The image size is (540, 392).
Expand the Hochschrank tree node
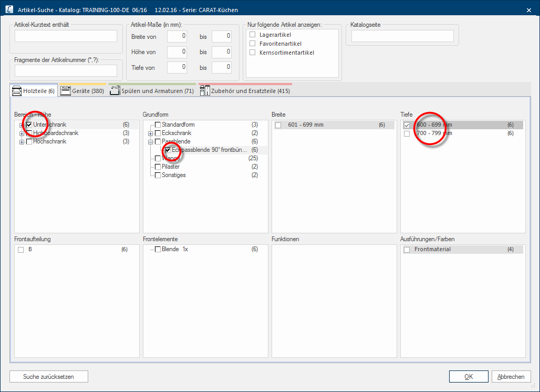tap(22, 142)
